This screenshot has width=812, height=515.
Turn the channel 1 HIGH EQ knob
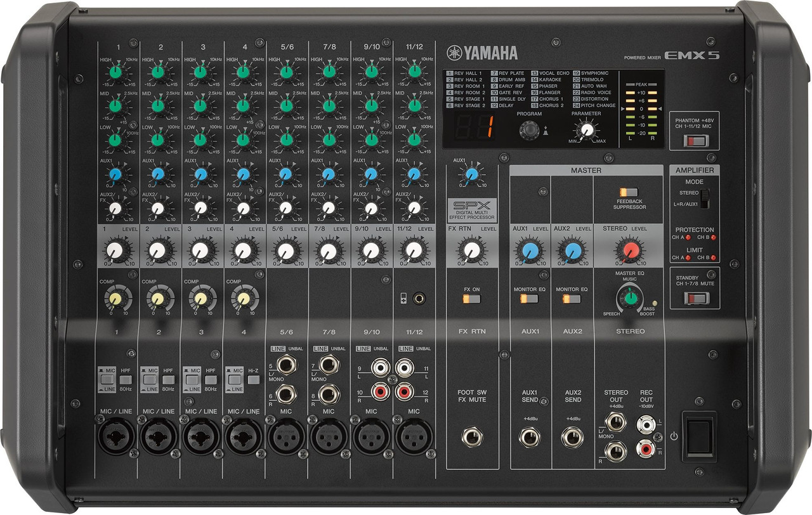116,74
